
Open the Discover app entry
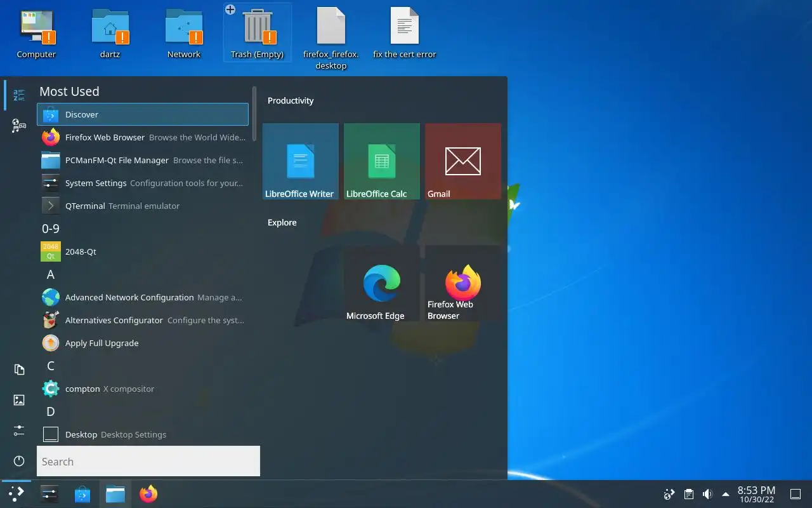point(143,114)
